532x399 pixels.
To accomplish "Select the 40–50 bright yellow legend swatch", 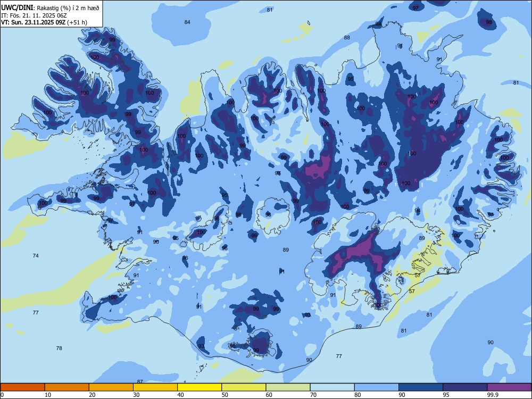I will coord(199,387).
